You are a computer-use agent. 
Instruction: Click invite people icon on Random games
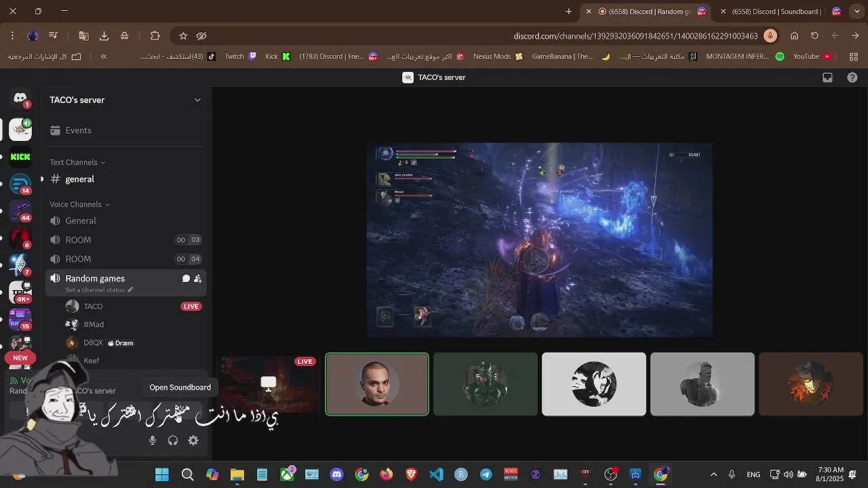197,279
